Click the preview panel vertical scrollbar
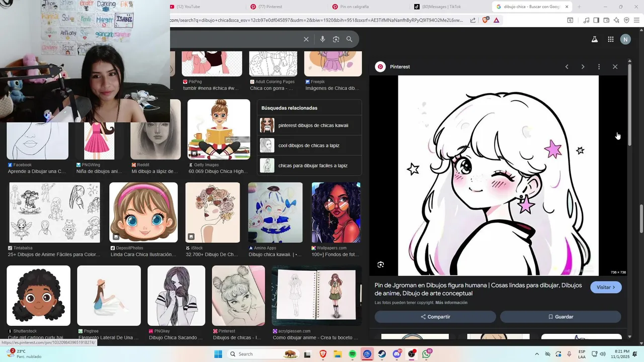This screenshot has width=644, height=362. pos(629,105)
